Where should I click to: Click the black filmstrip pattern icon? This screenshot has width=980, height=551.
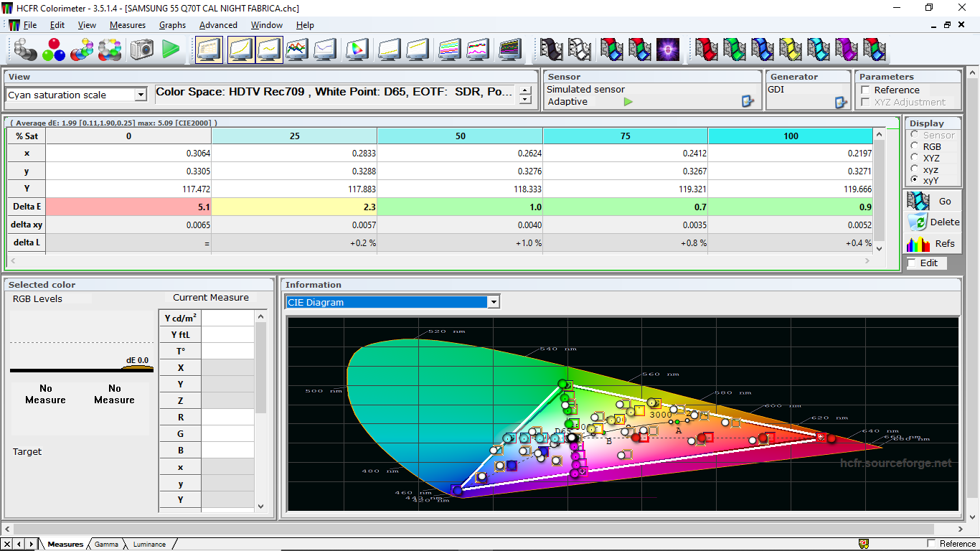[x=552, y=50]
